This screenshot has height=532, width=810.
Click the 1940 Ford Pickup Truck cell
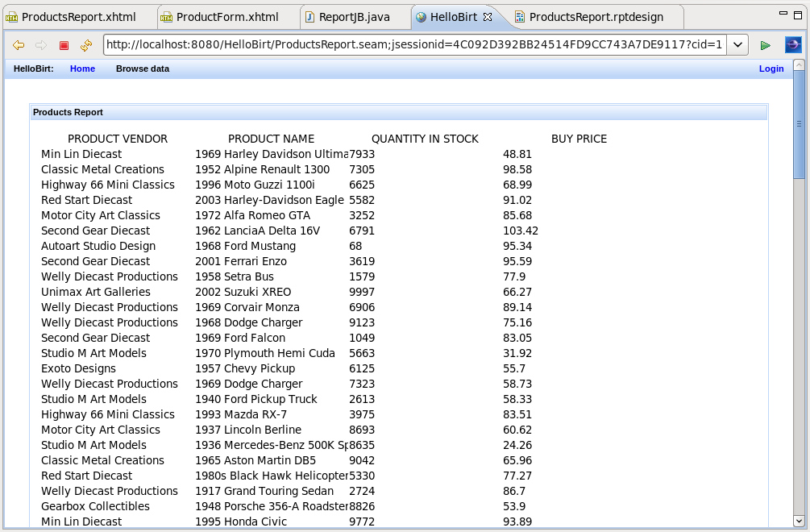point(256,399)
